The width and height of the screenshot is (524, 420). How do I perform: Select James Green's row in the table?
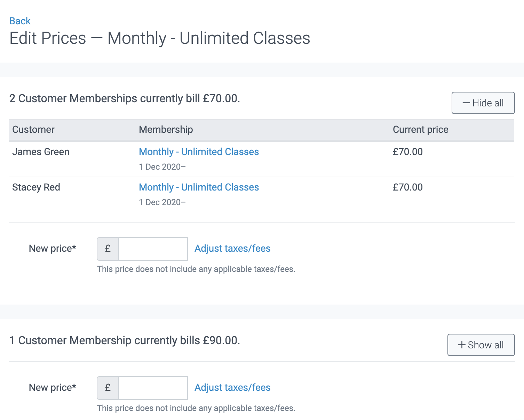point(41,152)
